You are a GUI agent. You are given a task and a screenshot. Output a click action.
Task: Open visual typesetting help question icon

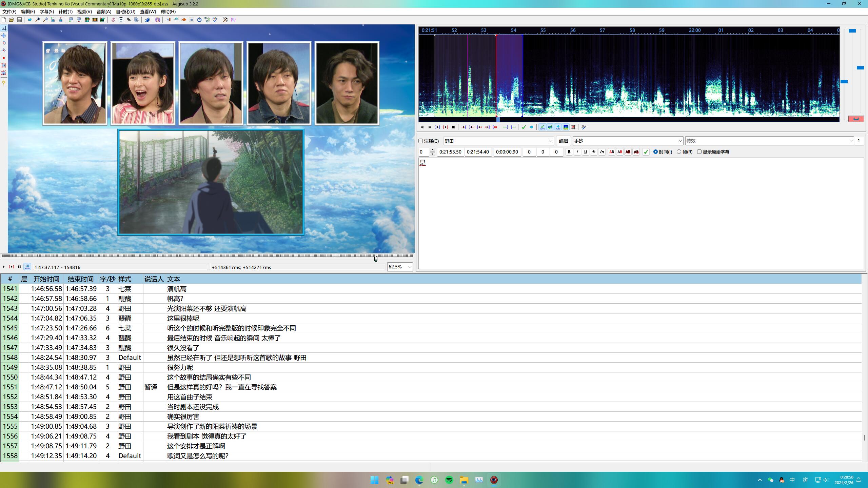[x=4, y=83]
